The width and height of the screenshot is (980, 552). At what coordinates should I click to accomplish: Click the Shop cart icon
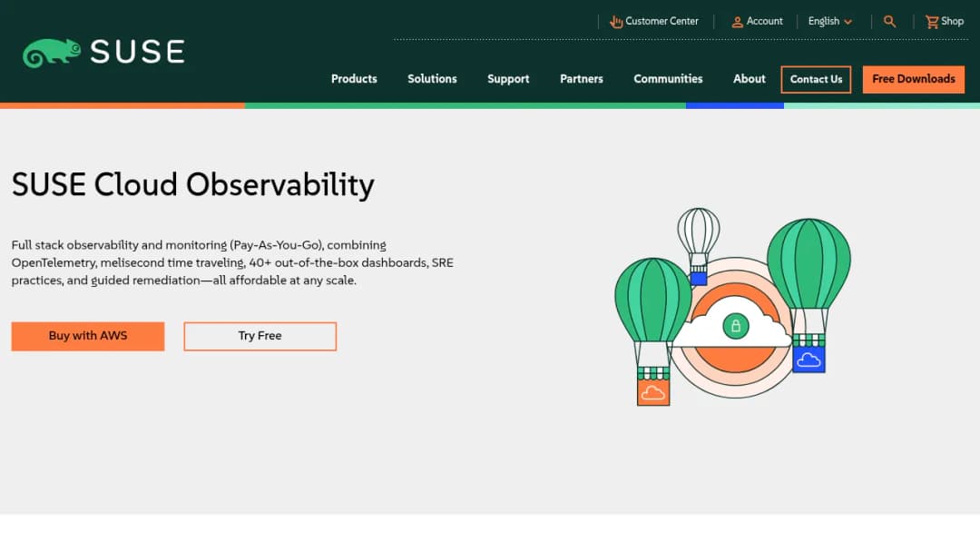tap(932, 22)
